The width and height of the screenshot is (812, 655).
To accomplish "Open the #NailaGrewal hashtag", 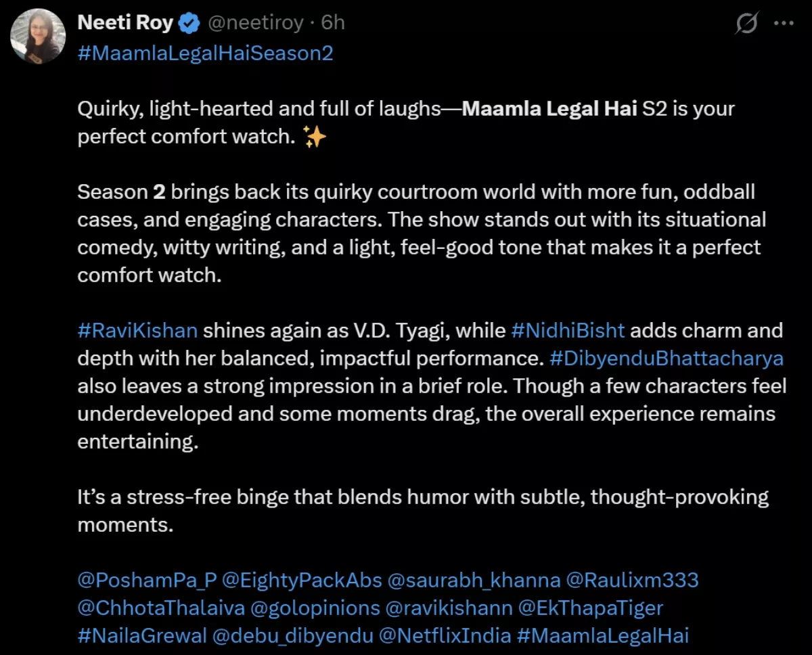I will click(x=141, y=635).
